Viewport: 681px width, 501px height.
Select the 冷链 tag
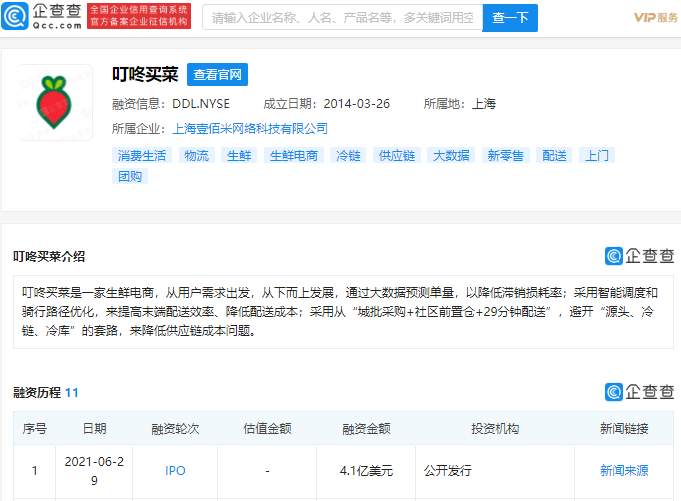click(x=347, y=156)
